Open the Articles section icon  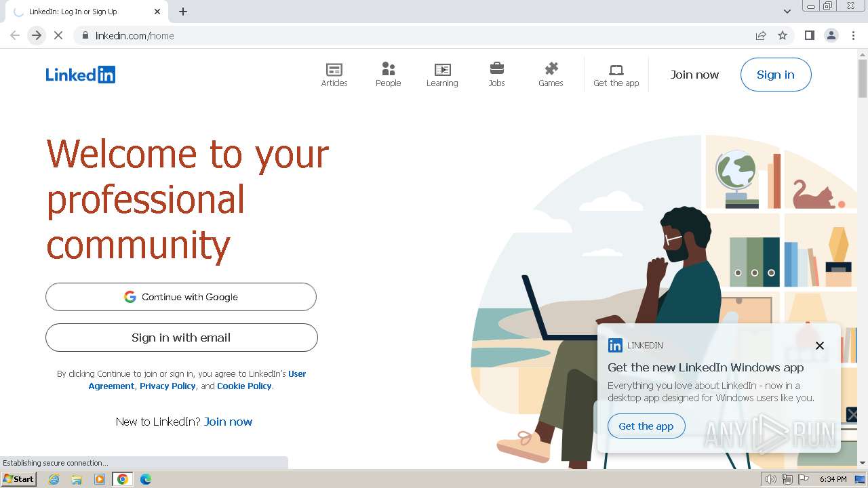pos(334,70)
